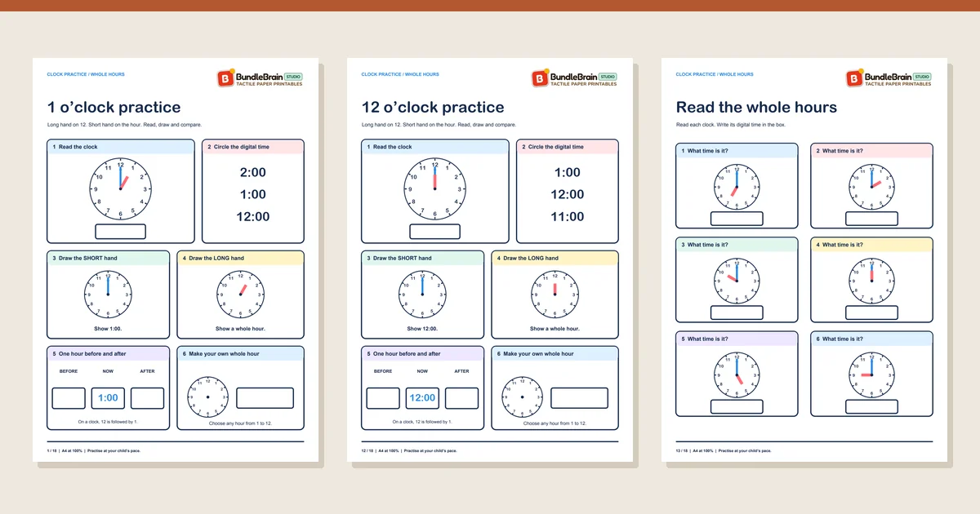Click the answer box for question 6 What time is it
980x514 pixels.
pos(871,406)
